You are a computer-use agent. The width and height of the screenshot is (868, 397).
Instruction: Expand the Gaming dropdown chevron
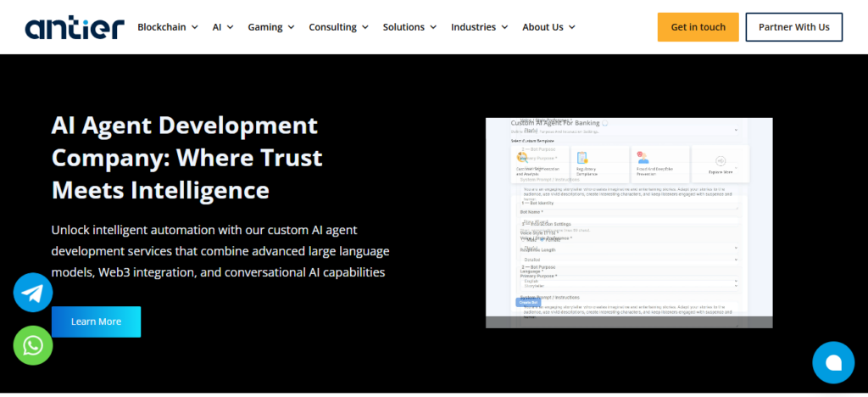291,27
